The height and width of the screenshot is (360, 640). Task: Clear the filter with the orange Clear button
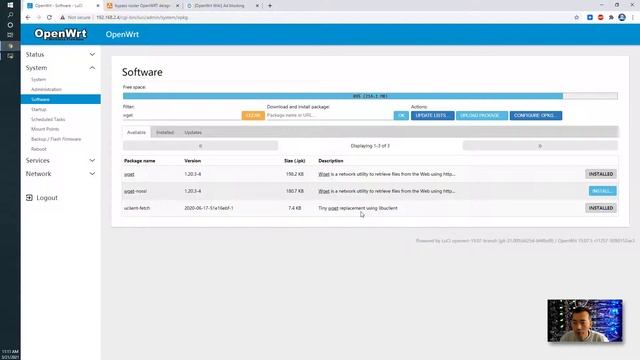click(253, 116)
